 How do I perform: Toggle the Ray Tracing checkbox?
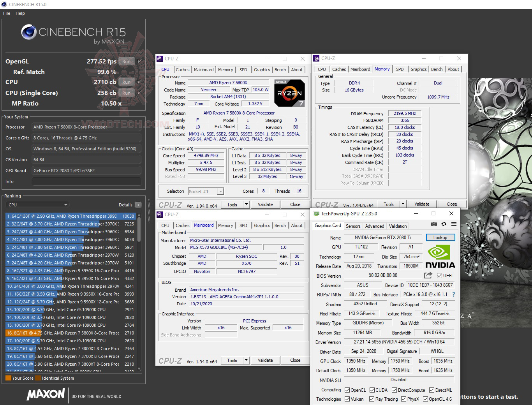372,399
